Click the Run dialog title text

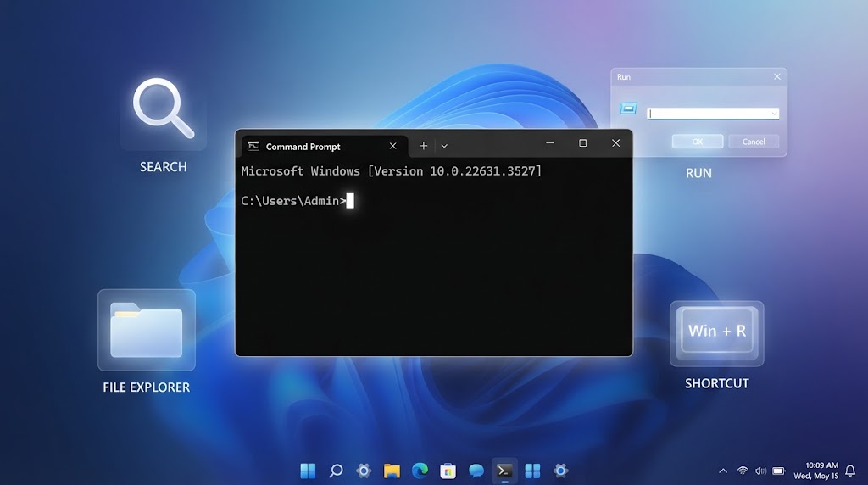coord(624,77)
